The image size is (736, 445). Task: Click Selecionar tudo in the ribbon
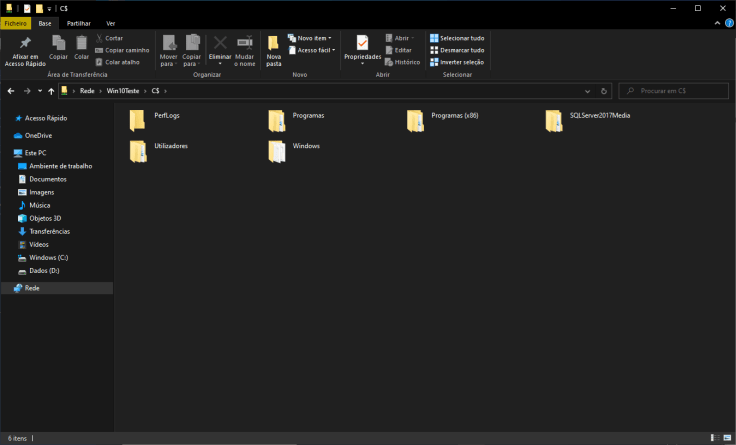click(x=457, y=38)
